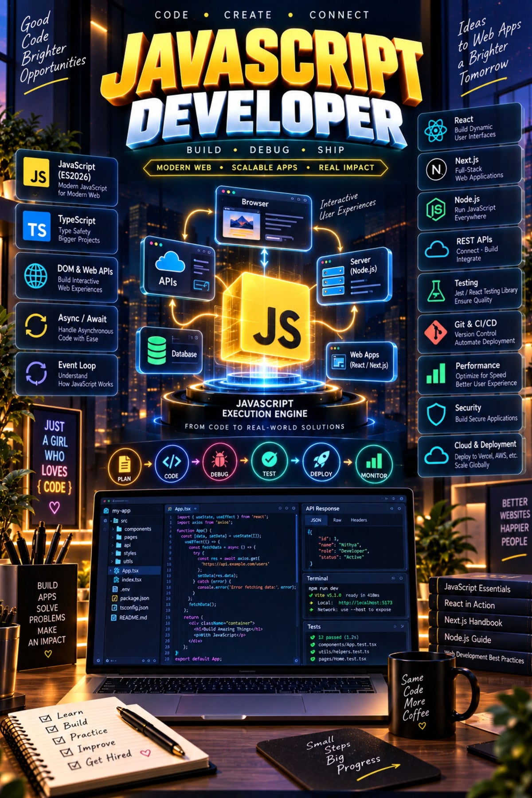Click the Cloud & Deployment cloud icon
This screenshot has width=532, height=798.
pyautogui.click(x=437, y=455)
